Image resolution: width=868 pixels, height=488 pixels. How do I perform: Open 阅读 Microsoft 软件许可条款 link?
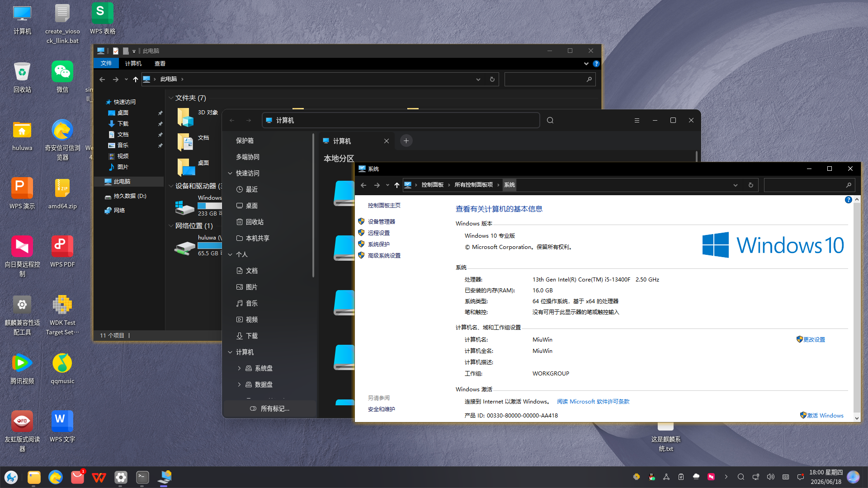593,401
